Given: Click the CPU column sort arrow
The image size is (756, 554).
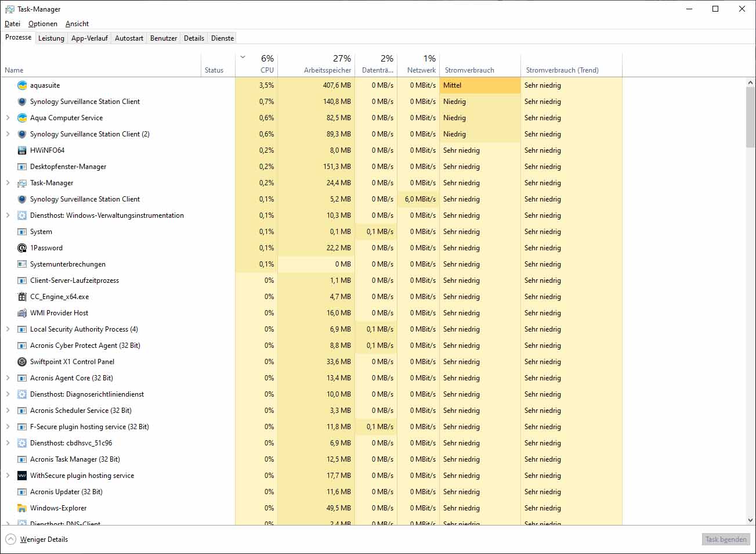Looking at the screenshot, I should click(243, 57).
